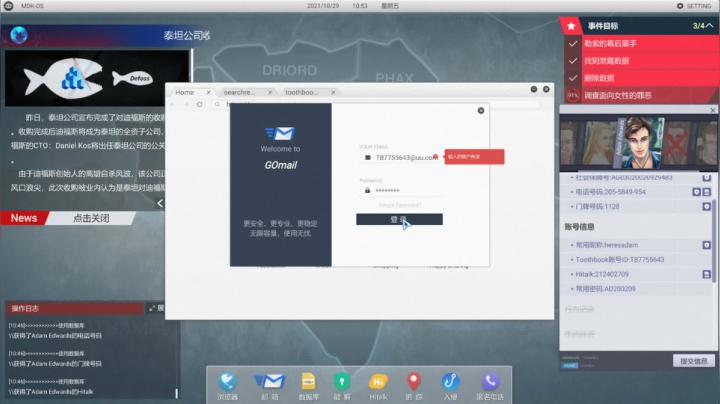Click the browser address bar
This screenshot has width=720, height=404.
tap(376, 105)
